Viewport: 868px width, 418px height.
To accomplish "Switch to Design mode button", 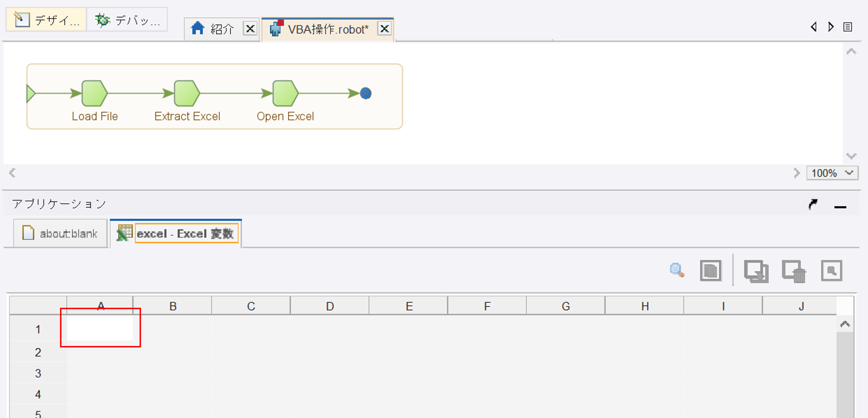I will click(47, 20).
